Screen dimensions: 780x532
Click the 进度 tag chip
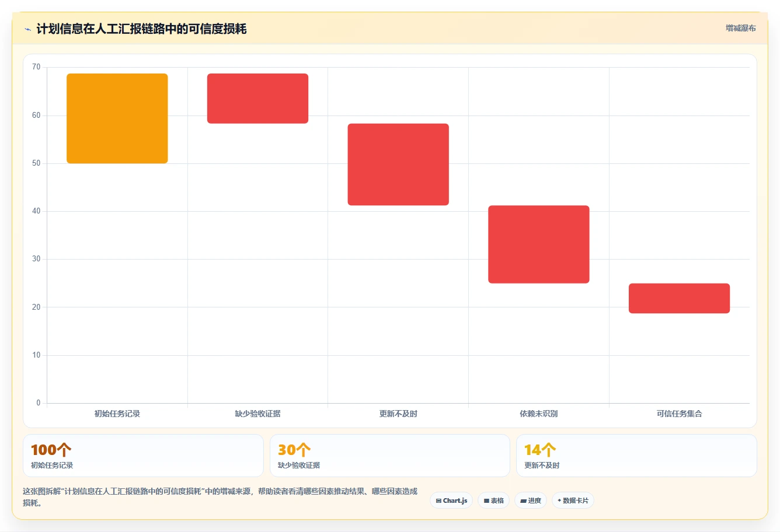[x=531, y=501]
